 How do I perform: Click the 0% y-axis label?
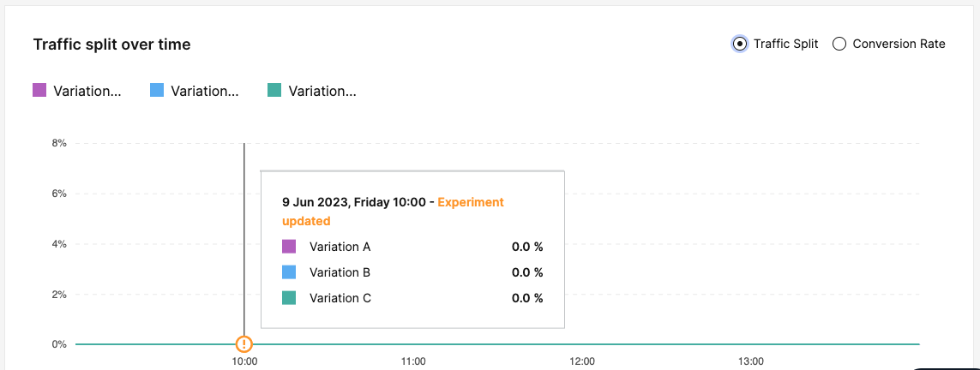coord(59,343)
